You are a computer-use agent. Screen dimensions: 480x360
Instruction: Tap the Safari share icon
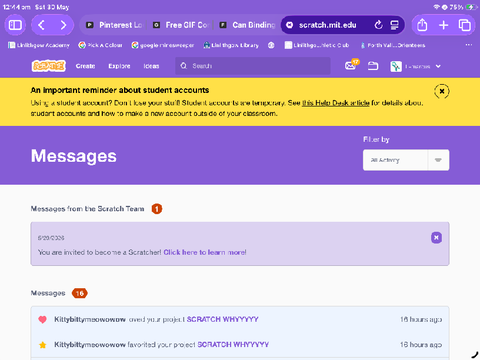coord(422,25)
